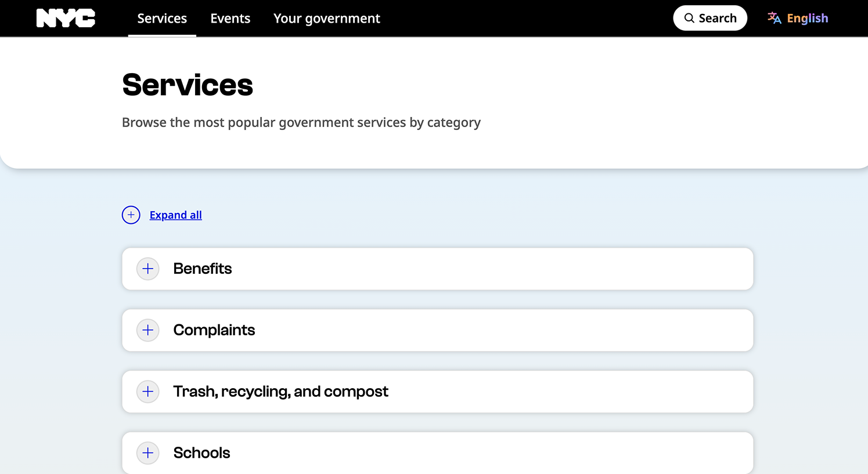Image resolution: width=868 pixels, height=474 pixels.
Task: Click the plus icon on the Complaints card
Action: point(147,330)
